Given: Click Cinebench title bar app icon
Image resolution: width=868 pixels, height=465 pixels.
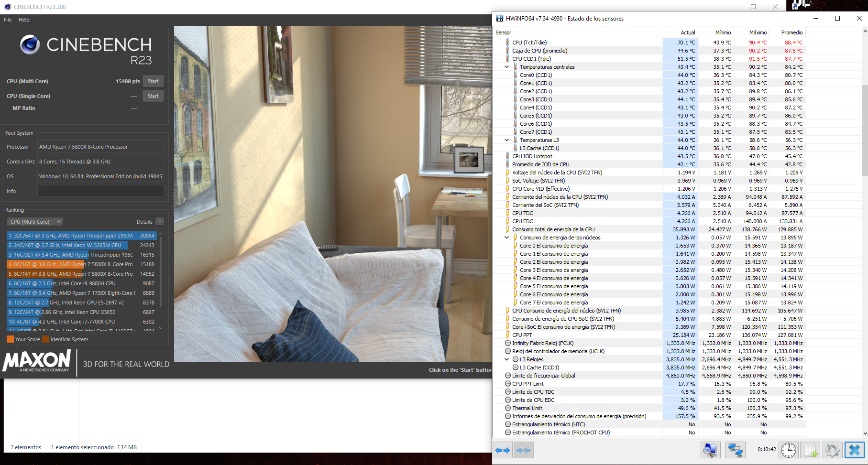Looking at the screenshot, I should tap(7, 7).
